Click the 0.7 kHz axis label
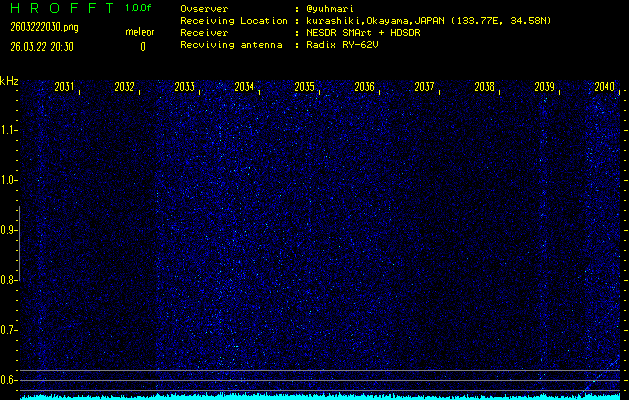Screen dimensions: 629x400 tap(8, 330)
